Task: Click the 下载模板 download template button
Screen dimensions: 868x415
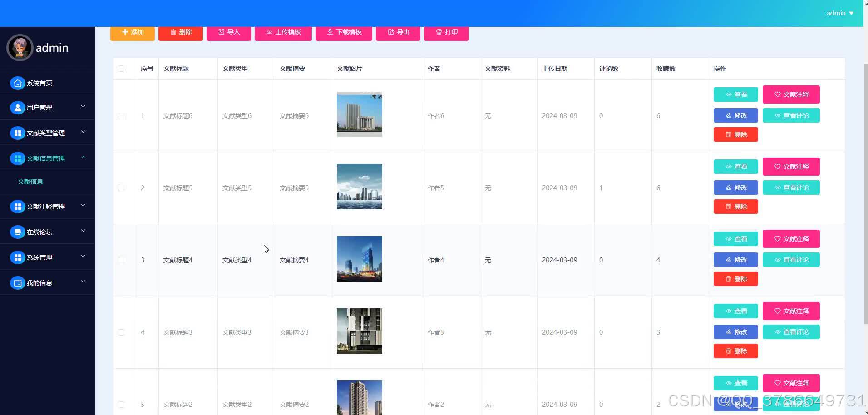Action: click(344, 33)
